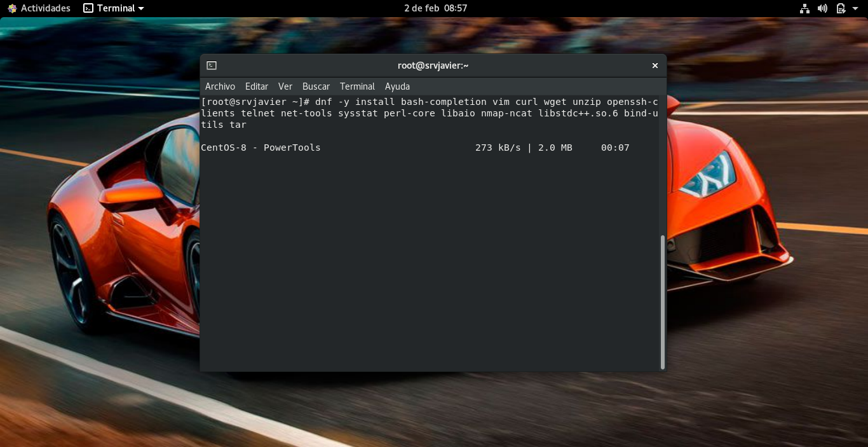Click 'libstdc++.so.6' in the command
This screenshot has width=868, height=447.
pyautogui.click(x=578, y=113)
